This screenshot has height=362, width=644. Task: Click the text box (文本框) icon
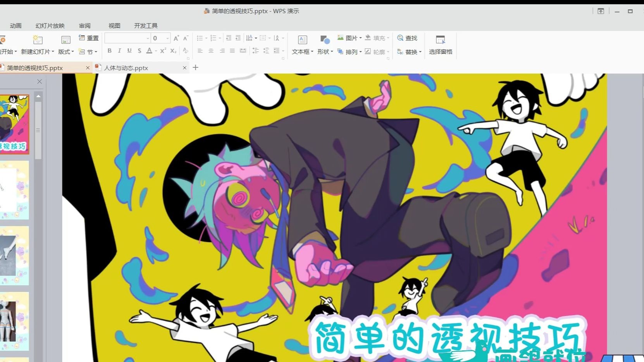point(303,39)
